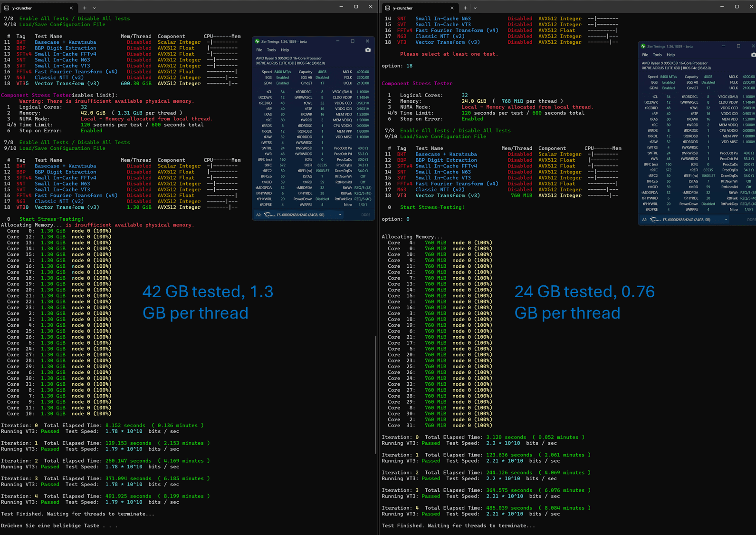The image size is (756, 535).
Task: Click 'Test Finished' line in right terminal
Action: 459,525
